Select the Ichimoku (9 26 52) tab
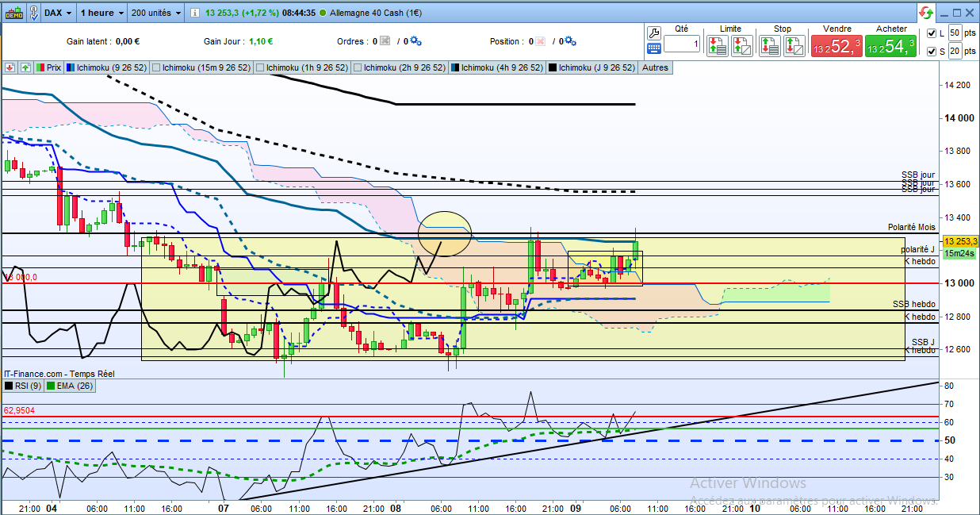This screenshot has width=980, height=515. [105, 67]
